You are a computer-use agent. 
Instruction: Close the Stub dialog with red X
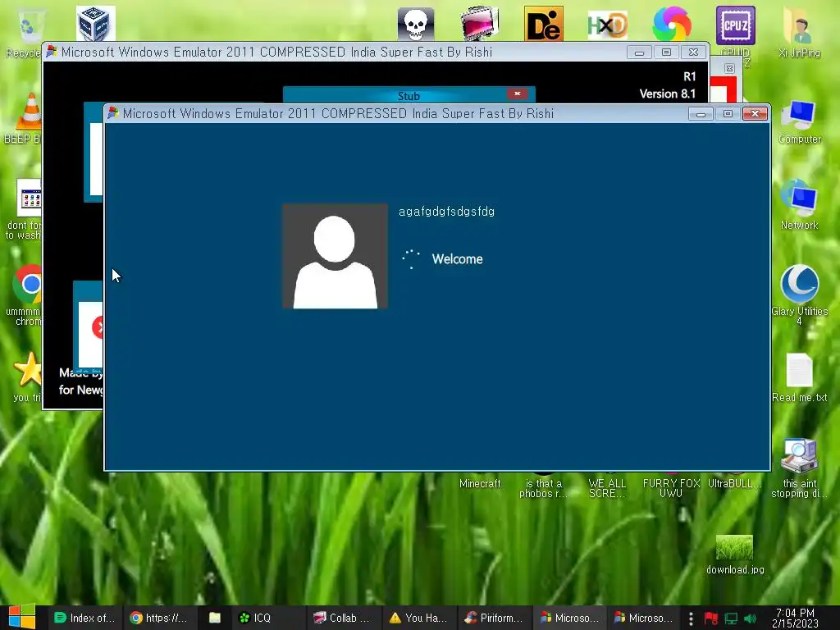[517, 94]
